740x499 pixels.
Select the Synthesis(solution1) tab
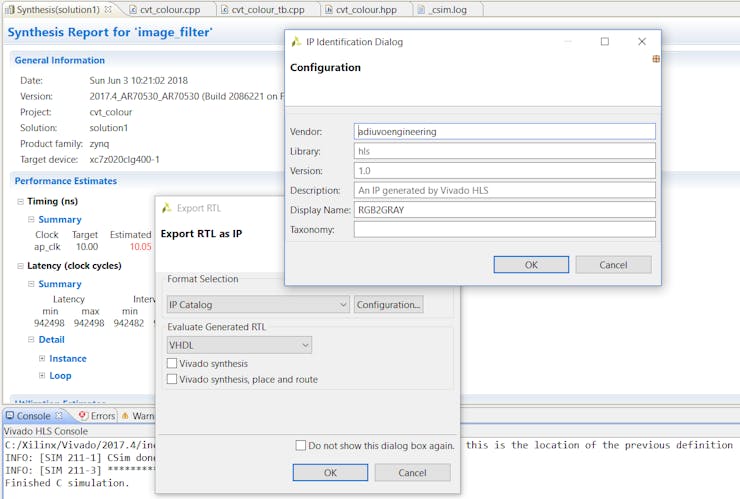click(x=58, y=9)
